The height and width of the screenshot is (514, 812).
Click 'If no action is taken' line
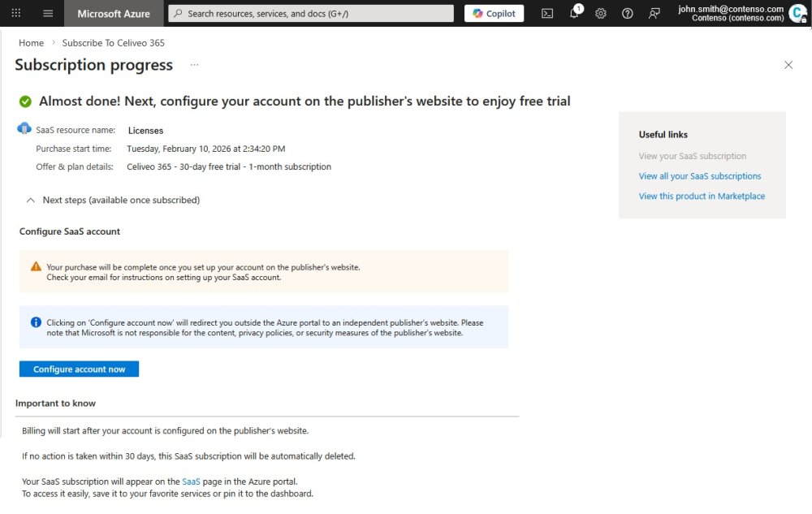point(188,456)
